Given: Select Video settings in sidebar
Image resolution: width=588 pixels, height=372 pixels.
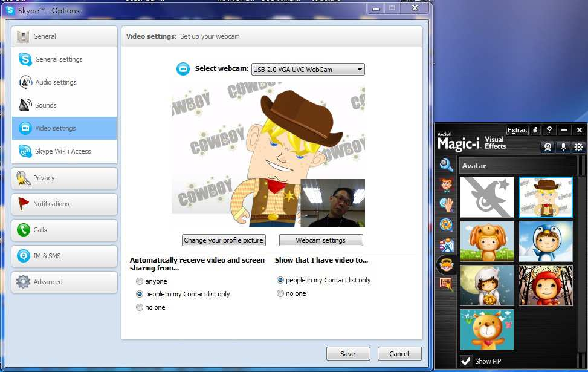Looking at the screenshot, I should pyautogui.click(x=64, y=128).
